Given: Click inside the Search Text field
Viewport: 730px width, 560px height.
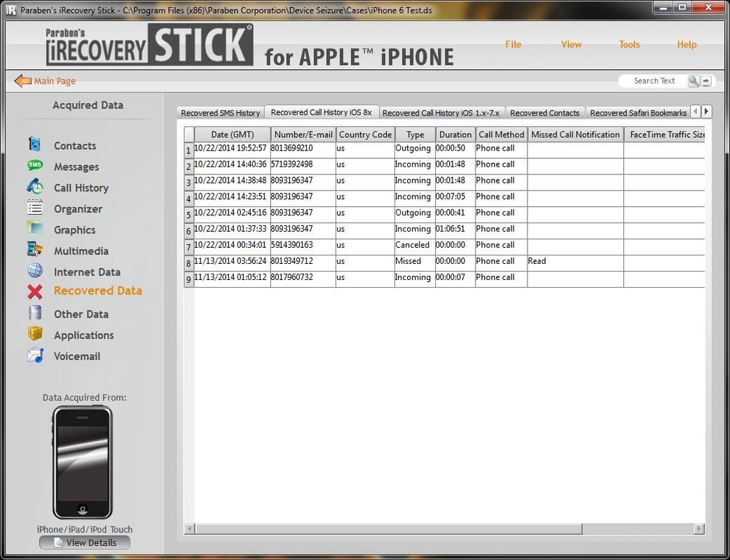Looking at the screenshot, I should [655, 80].
